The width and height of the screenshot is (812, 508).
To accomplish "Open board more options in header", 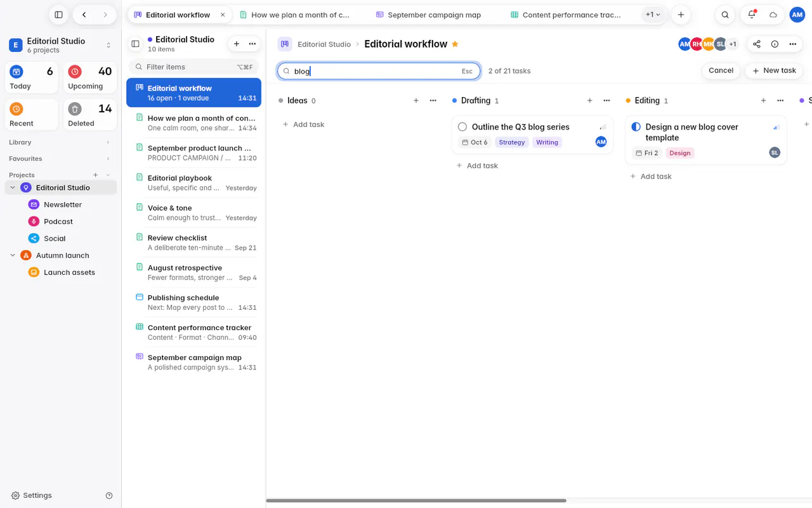I will click(792, 44).
